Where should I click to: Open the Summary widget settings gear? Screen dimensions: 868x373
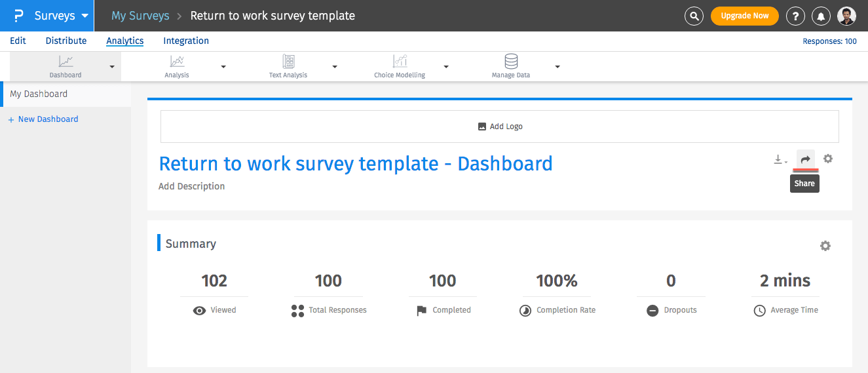(825, 246)
